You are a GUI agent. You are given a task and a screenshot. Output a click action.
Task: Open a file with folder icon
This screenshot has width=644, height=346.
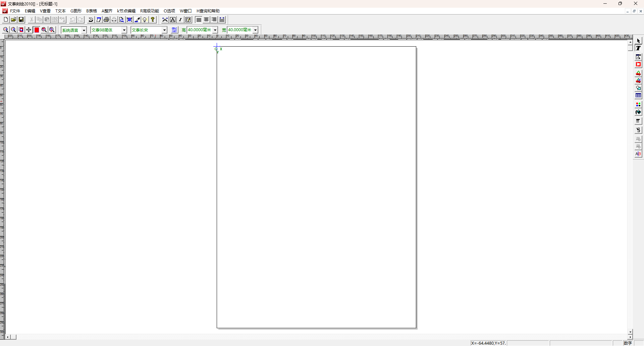(x=13, y=20)
